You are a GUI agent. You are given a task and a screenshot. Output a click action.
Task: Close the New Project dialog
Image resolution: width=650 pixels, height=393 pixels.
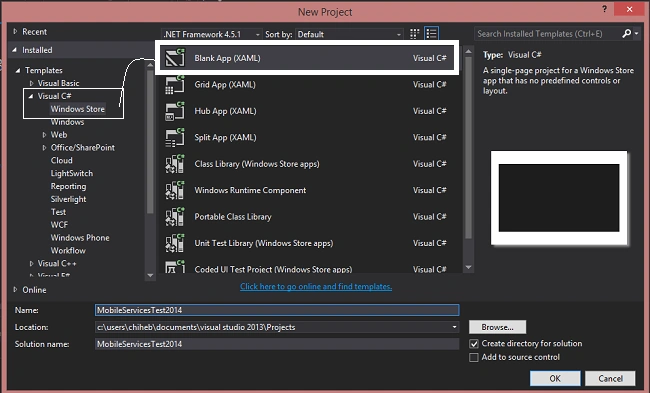[x=629, y=9]
